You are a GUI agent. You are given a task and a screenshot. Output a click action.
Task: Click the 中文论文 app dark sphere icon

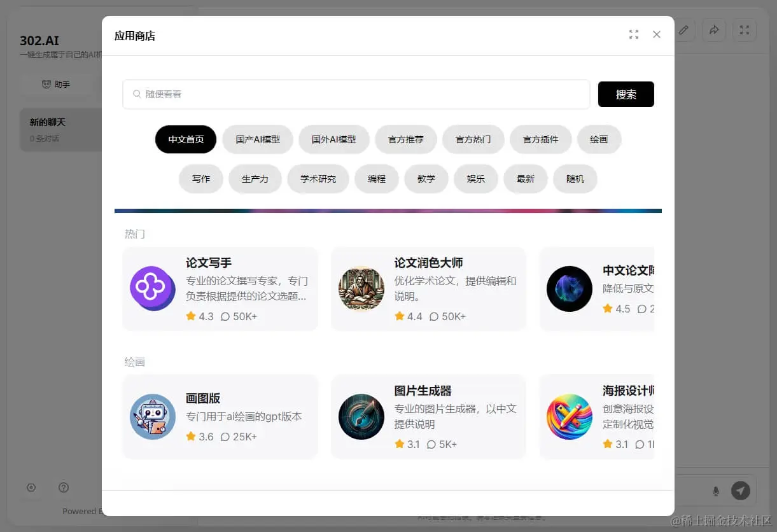tap(570, 288)
